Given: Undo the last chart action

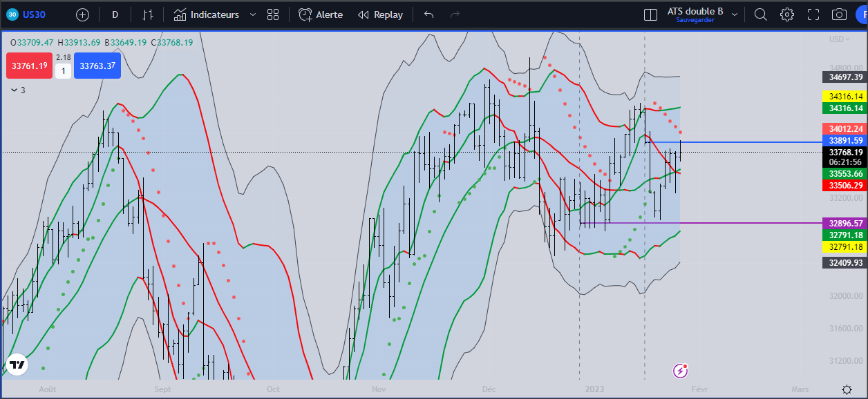Looking at the screenshot, I should tap(429, 14).
